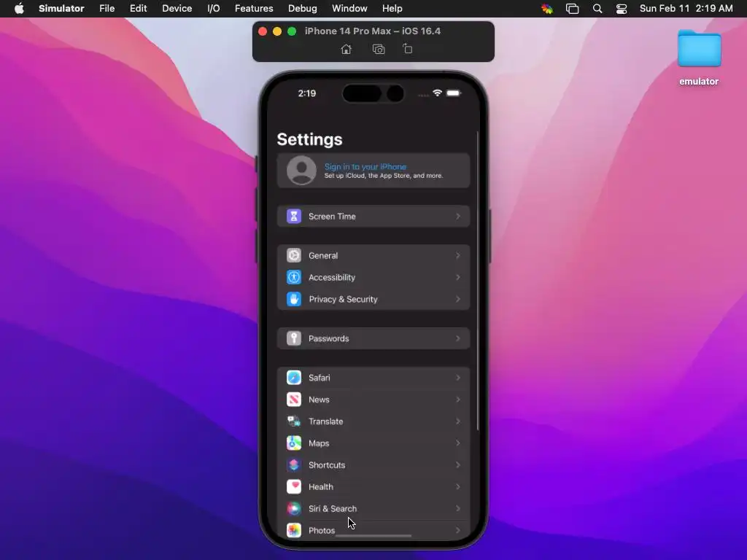
Task: Tap the Privacy & Security hand icon
Action: 294,299
